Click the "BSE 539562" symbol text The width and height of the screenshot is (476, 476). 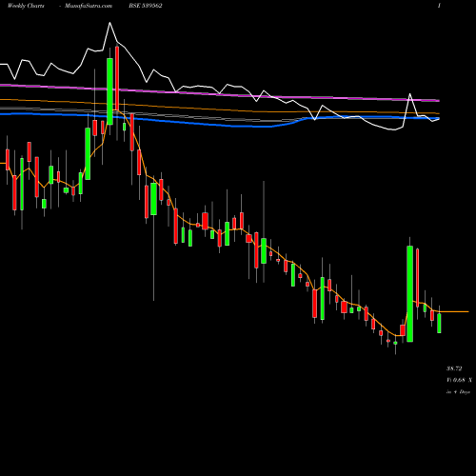[x=146, y=6]
